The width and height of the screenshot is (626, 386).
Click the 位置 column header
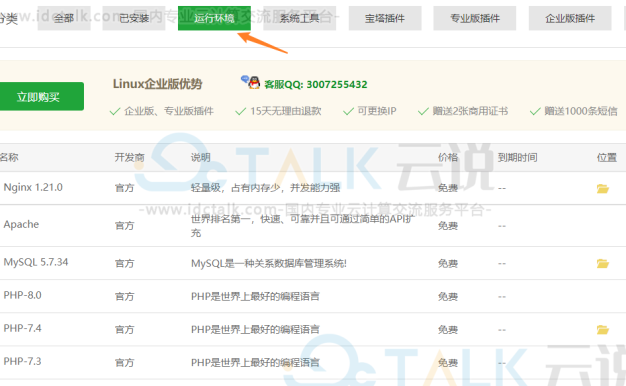[607, 158]
